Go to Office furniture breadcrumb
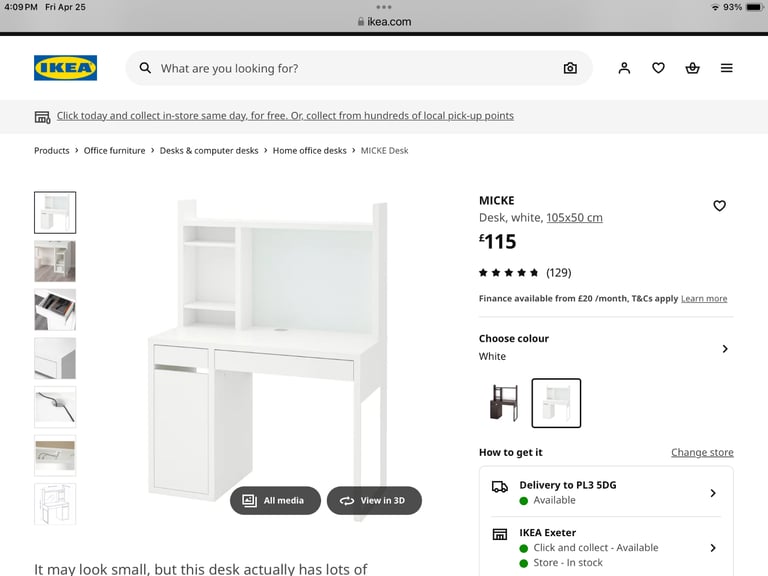 pyautogui.click(x=114, y=150)
